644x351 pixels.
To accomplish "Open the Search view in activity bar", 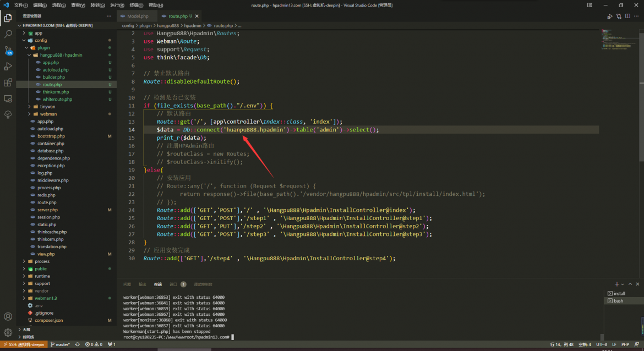I will [8, 34].
